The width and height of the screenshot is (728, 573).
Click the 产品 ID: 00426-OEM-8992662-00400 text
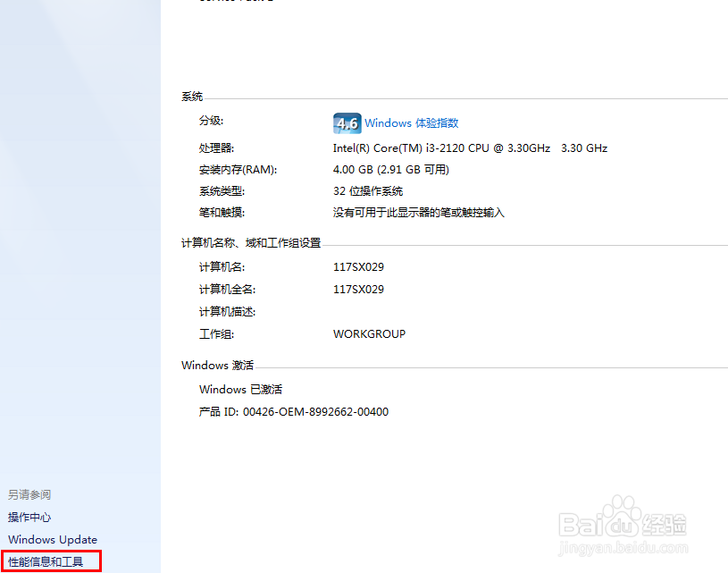293,412
